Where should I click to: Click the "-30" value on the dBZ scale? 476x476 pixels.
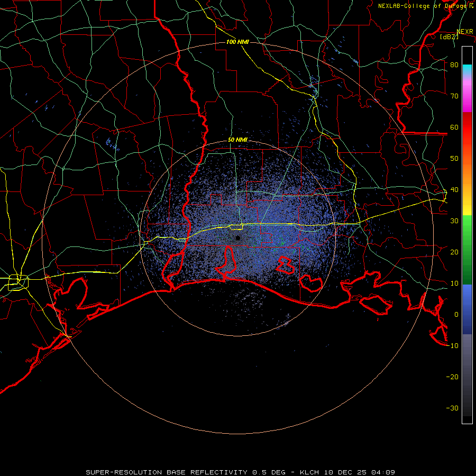452,408
